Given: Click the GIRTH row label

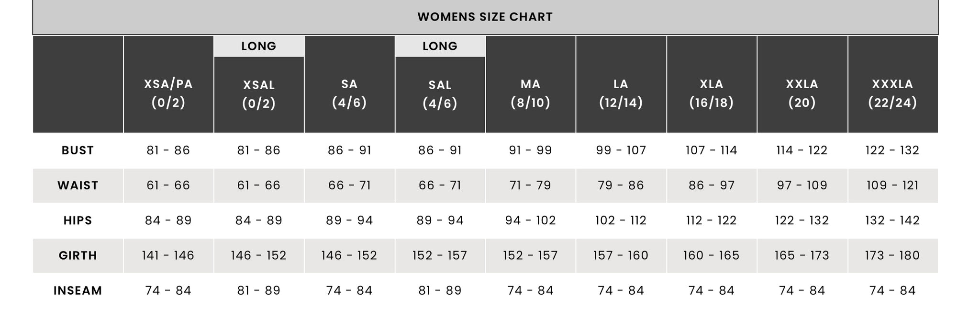Looking at the screenshot, I should 78,255.
